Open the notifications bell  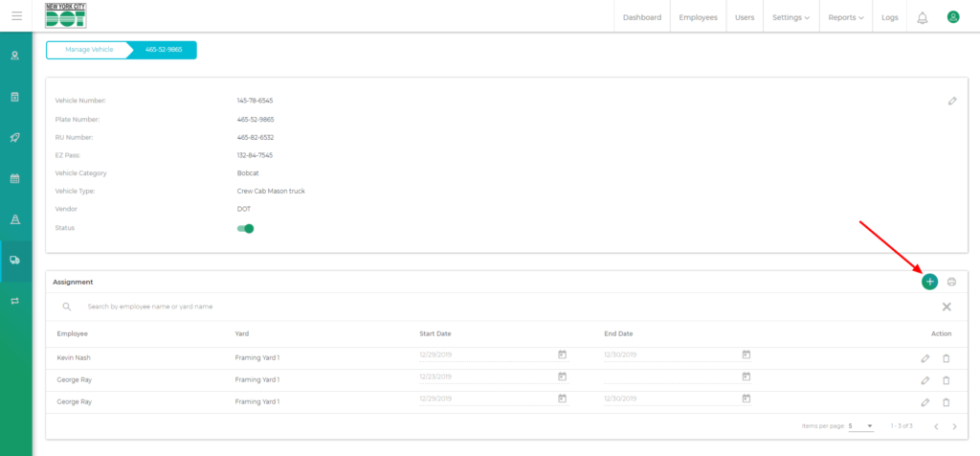pyautogui.click(x=923, y=17)
